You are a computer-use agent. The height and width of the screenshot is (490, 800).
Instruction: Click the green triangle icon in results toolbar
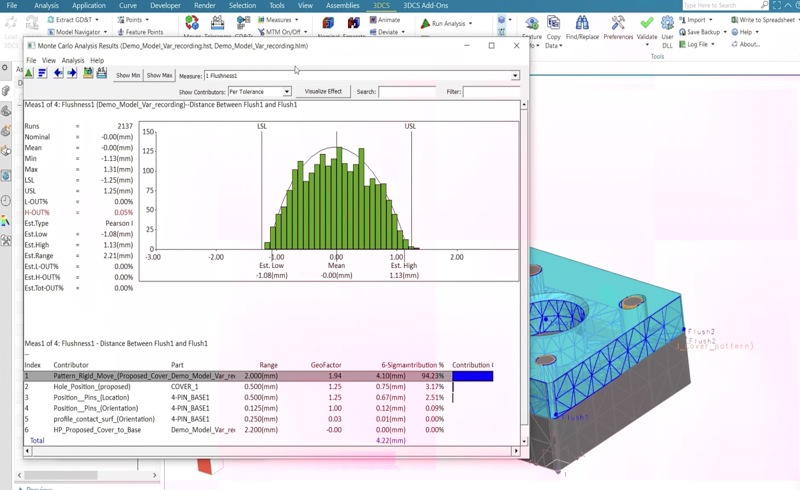29,74
